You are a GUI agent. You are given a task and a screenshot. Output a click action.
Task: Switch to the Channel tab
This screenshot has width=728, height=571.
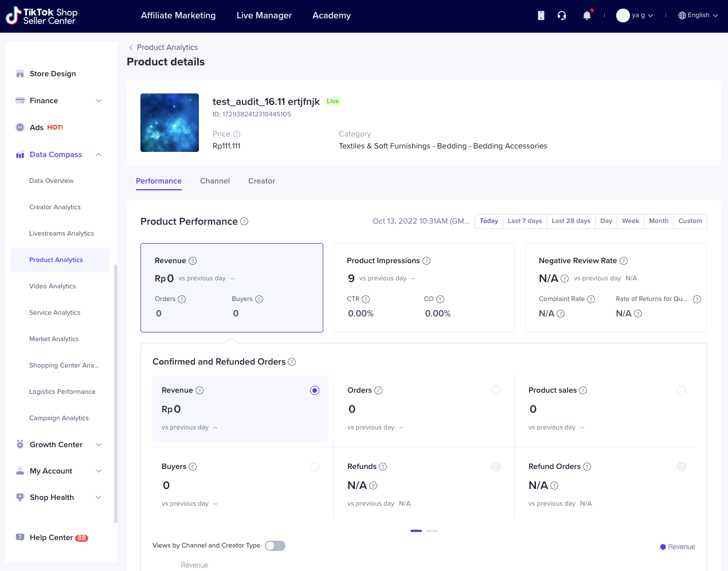215,181
